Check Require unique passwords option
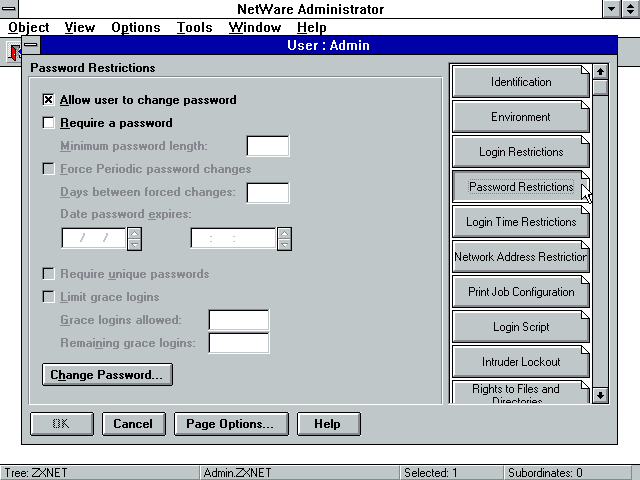This screenshot has width=640, height=480. coord(48,273)
